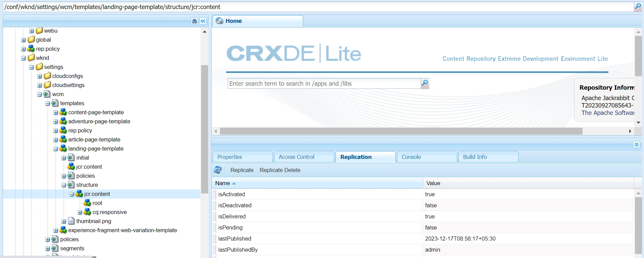The height and width of the screenshot is (258, 644).
Task: Click the adventure-page-template node icon
Action: [63, 121]
